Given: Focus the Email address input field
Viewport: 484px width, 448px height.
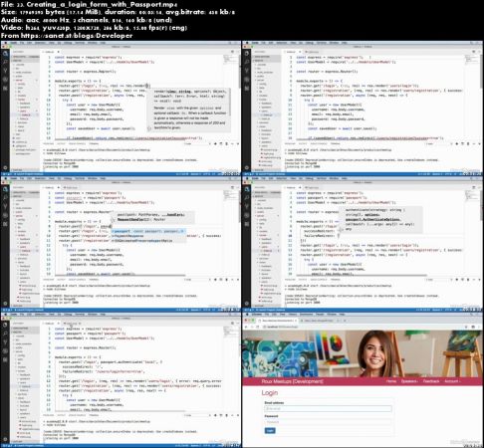Looking at the screenshot, I should coord(328,409).
